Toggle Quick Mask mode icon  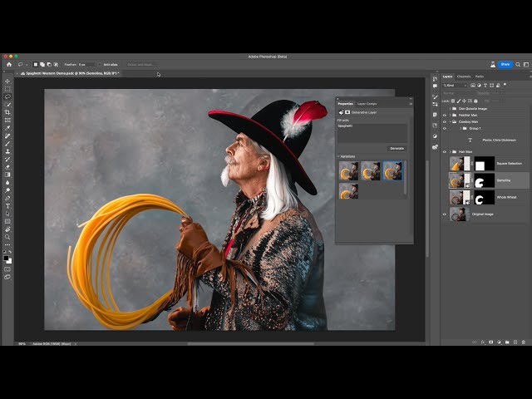tap(7, 269)
